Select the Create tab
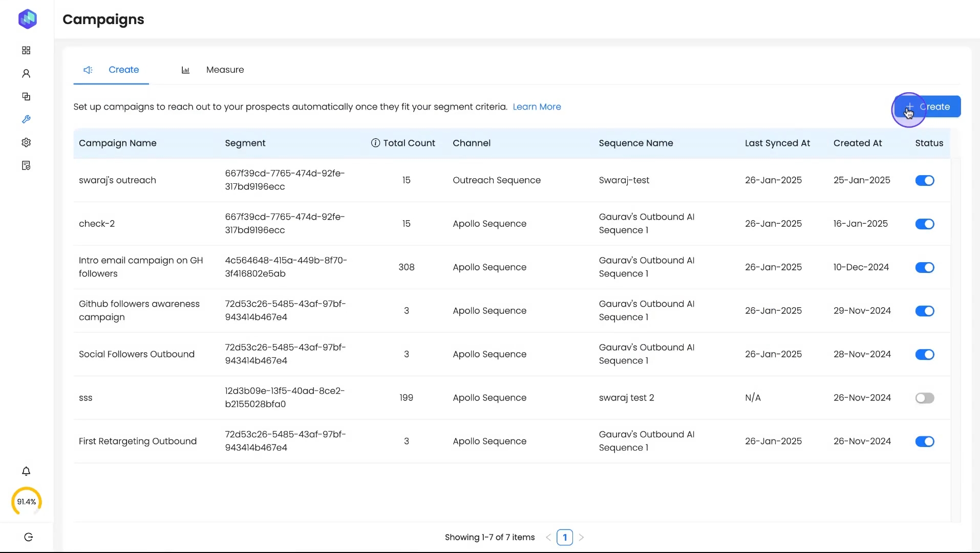This screenshot has width=980, height=553. coord(123,70)
